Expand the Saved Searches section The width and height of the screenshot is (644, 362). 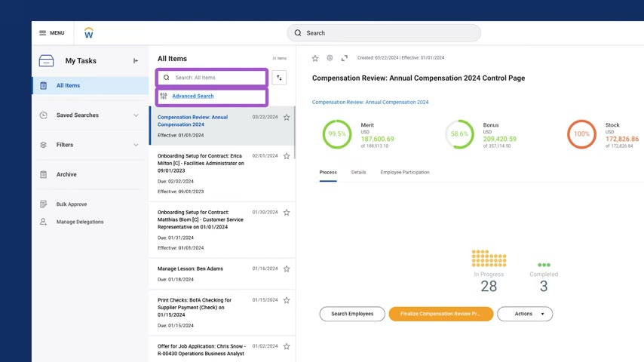tap(136, 115)
